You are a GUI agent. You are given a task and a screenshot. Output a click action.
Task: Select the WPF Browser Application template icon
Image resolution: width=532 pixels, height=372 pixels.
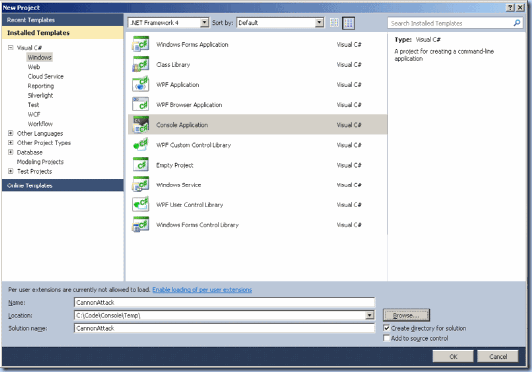tap(140, 104)
